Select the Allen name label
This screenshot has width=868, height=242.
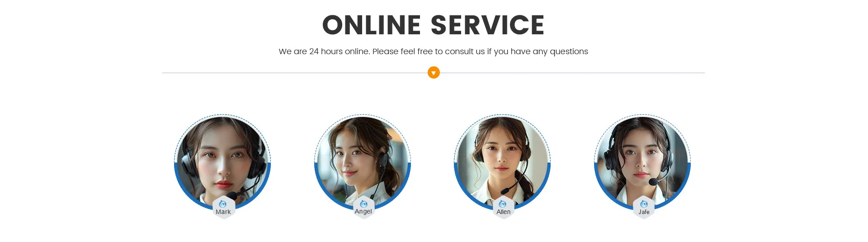tap(504, 212)
